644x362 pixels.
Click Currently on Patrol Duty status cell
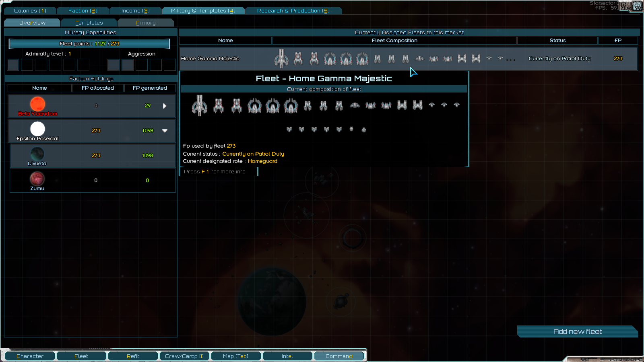coord(559,59)
